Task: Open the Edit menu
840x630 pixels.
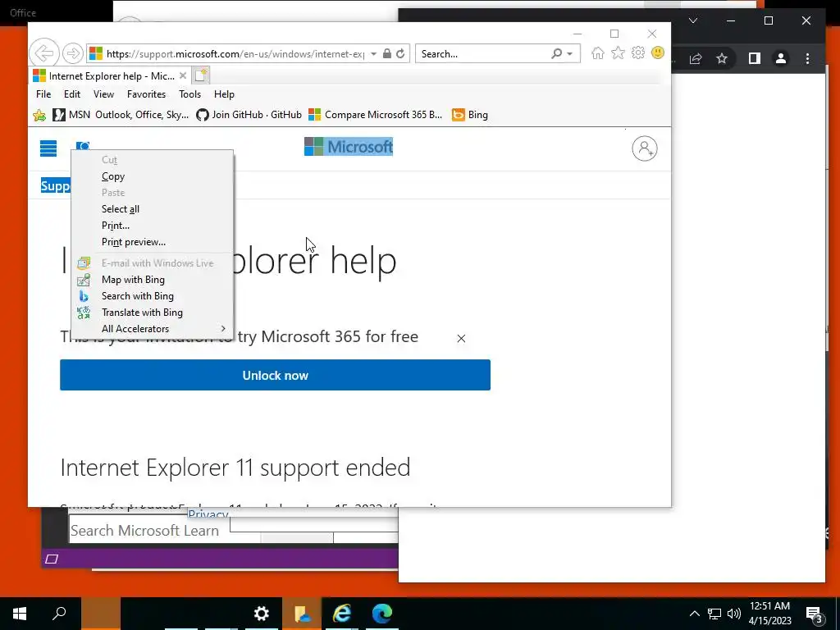Action: pos(72,94)
